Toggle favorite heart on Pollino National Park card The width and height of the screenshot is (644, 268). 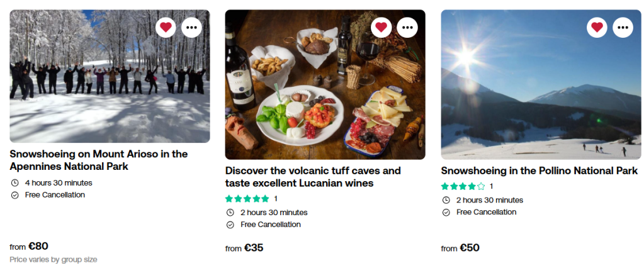pos(597,27)
